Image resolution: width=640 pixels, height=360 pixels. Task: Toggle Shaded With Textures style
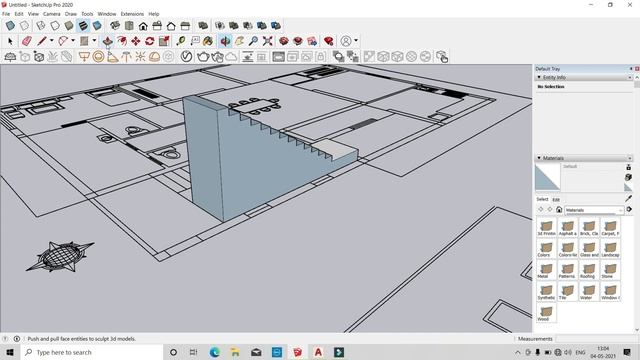[x=83, y=26]
